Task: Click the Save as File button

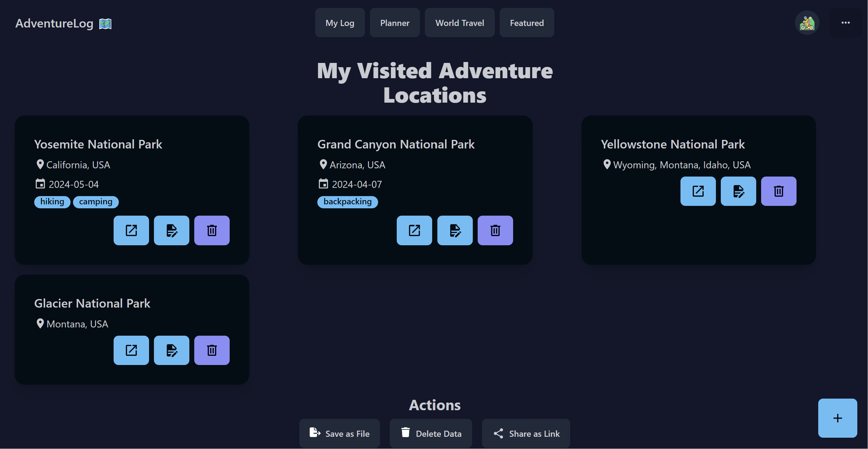Action: pos(339,433)
